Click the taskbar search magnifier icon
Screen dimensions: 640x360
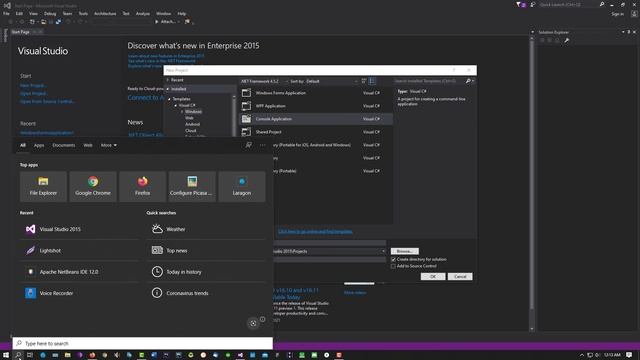[18, 355]
